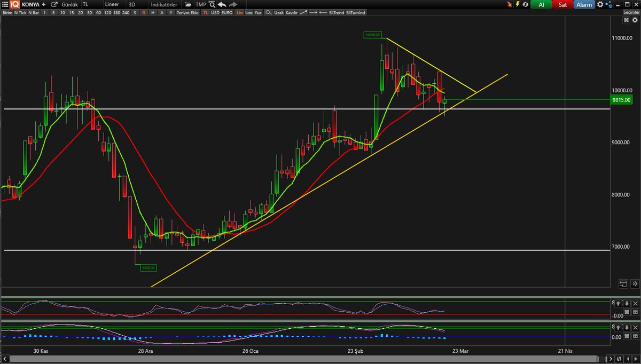Select the ray arrow line tool
Screen dimensions: 641x364
click(313, 12)
